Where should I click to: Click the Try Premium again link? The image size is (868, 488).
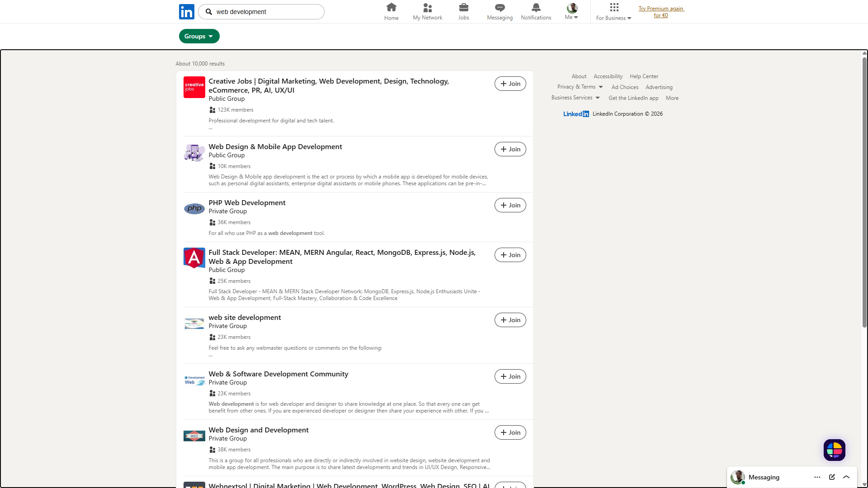pyautogui.click(x=661, y=12)
